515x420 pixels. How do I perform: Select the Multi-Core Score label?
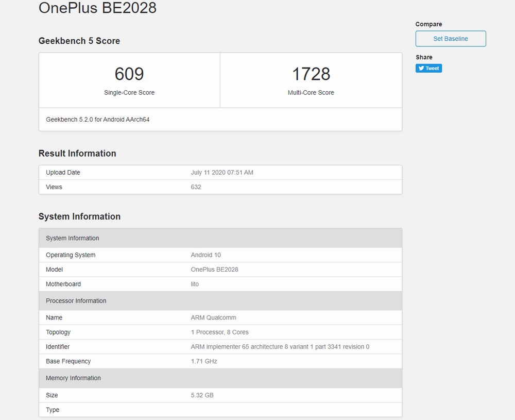[311, 93]
